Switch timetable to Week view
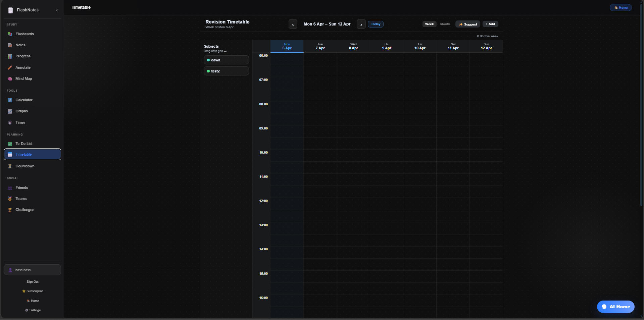644x320 pixels. pos(429,24)
